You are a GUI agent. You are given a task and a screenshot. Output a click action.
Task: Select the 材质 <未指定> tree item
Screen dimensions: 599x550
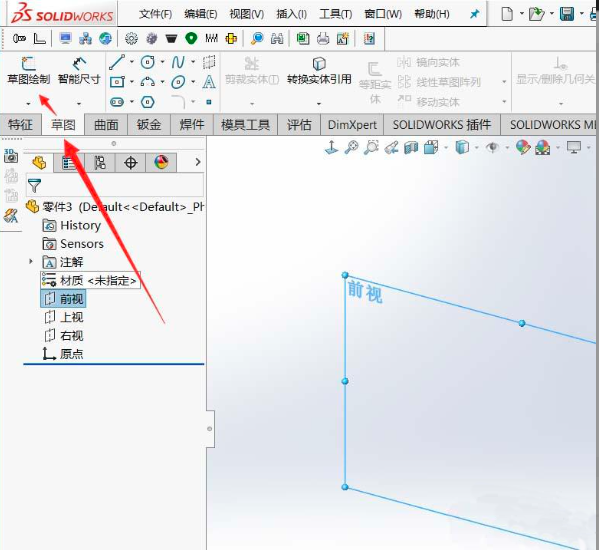point(90,280)
